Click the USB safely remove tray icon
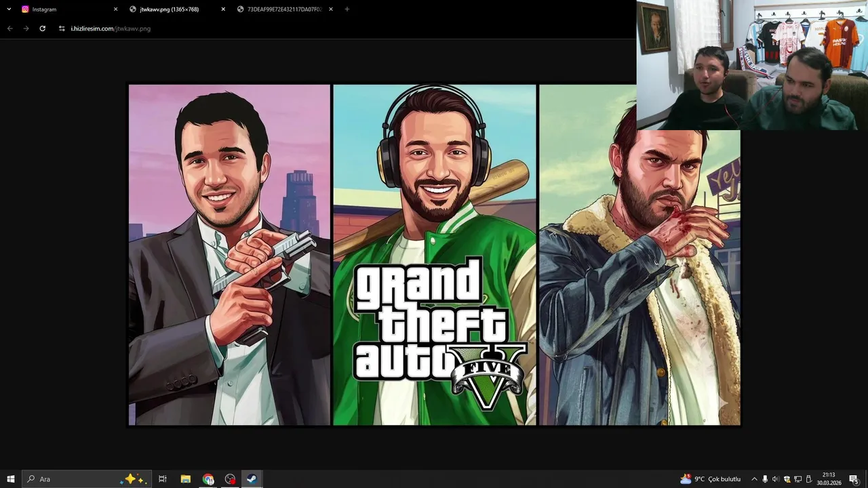Screen dimensions: 868x488 pos(808,479)
